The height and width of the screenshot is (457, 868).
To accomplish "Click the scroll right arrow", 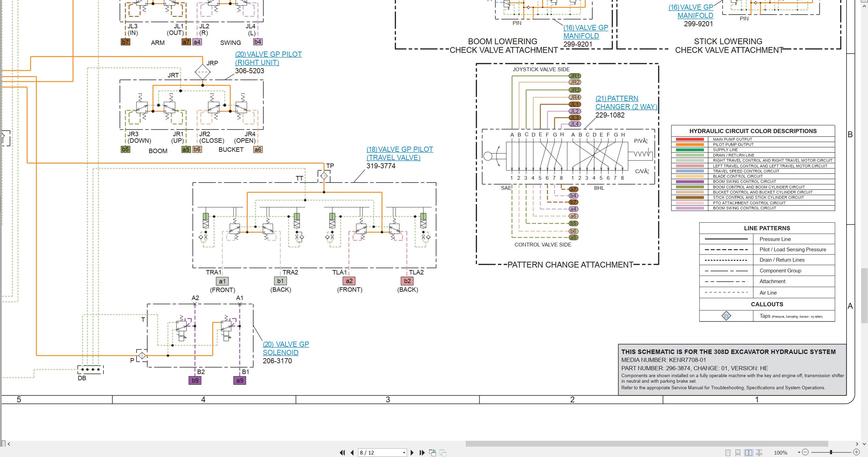I will (857, 444).
